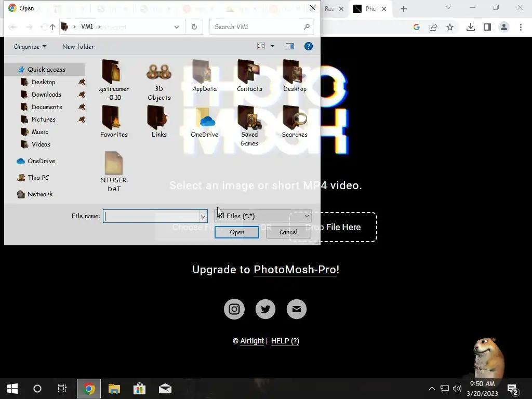Open the Organize dropdown menu
Viewport: 532px width, 399px height.
[x=30, y=46]
